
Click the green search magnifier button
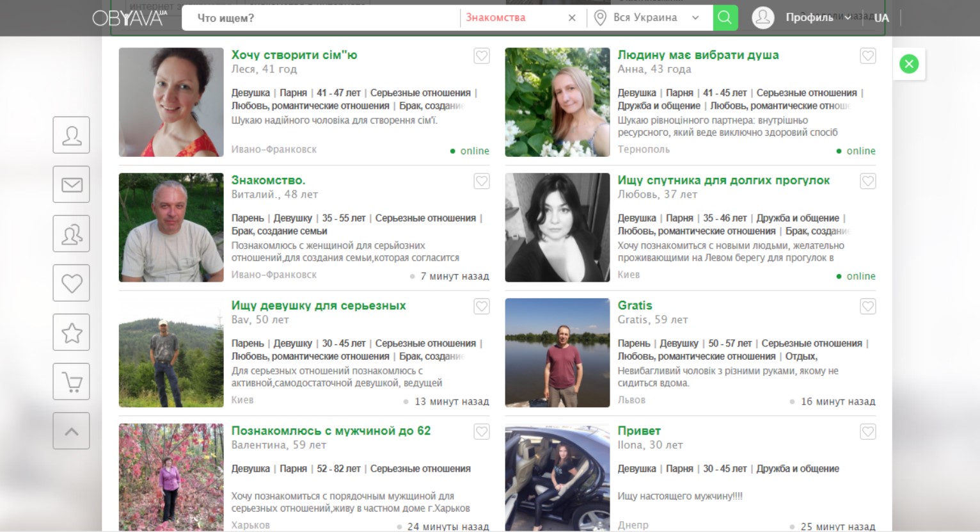click(x=725, y=18)
